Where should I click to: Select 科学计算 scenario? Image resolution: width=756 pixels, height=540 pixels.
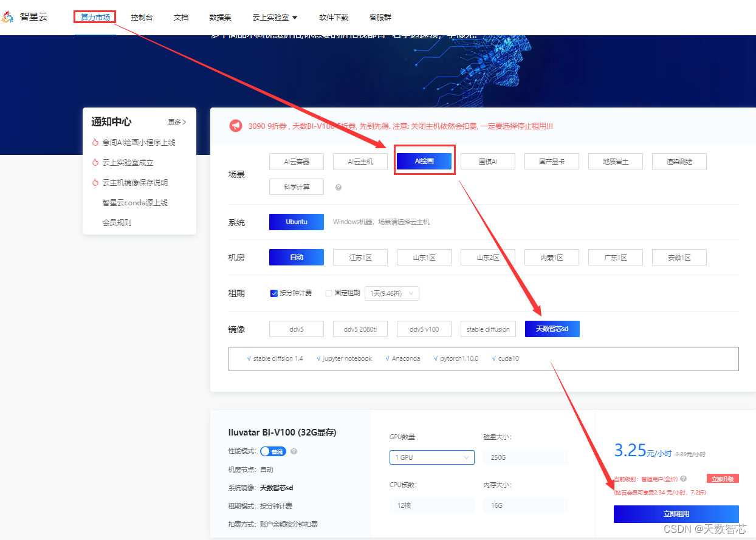[297, 187]
